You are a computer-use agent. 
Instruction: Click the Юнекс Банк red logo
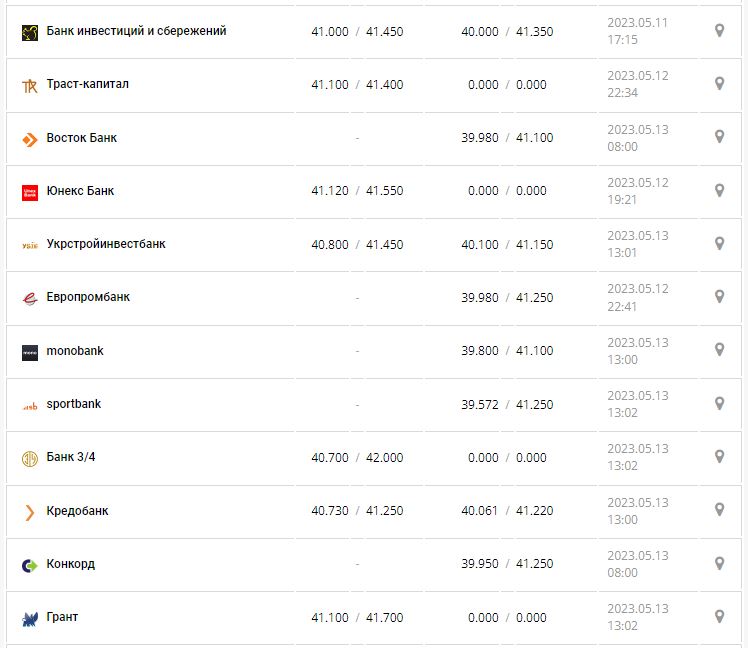tap(29, 191)
